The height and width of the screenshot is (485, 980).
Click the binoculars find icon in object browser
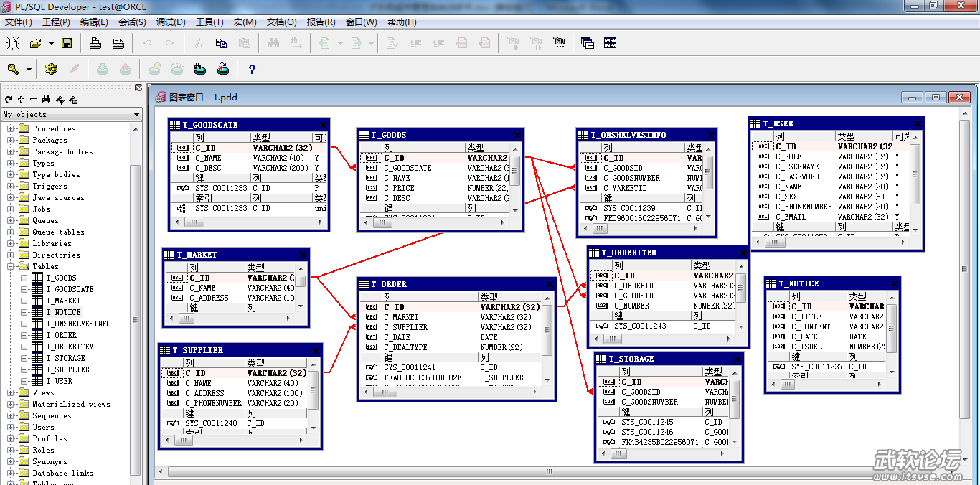(x=47, y=100)
